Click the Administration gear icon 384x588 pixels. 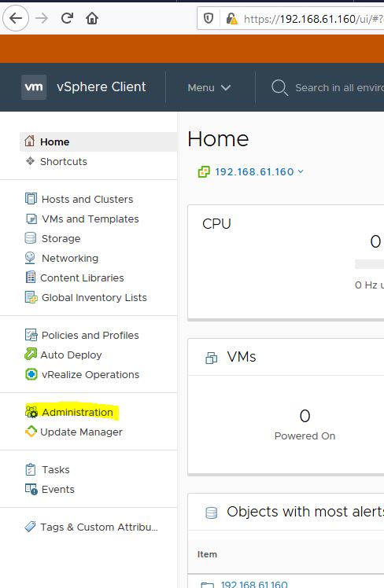31,412
